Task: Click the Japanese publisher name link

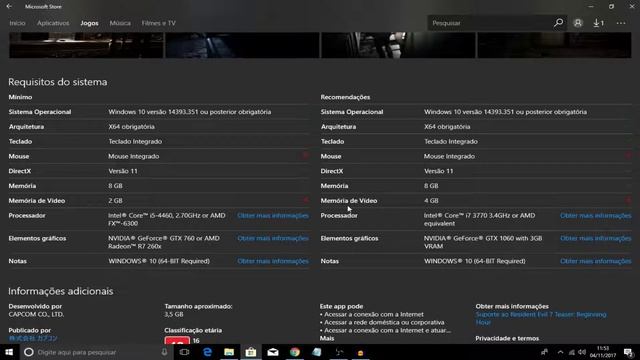Action: (x=33, y=338)
